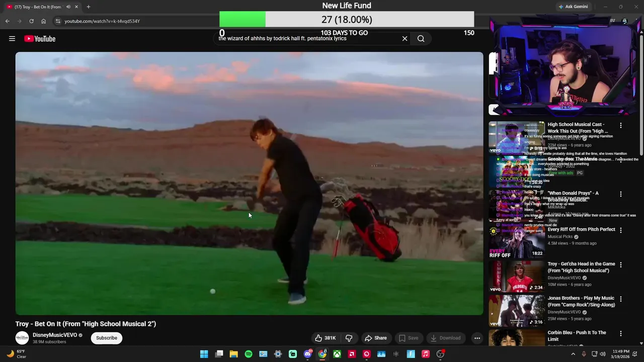Open options for When Donald Prays video

(x=621, y=194)
